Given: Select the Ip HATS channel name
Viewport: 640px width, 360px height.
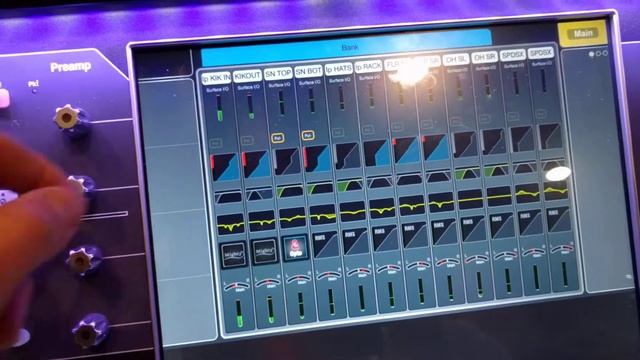Looking at the screenshot, I should pyautogui.click(x=339, y=69).
